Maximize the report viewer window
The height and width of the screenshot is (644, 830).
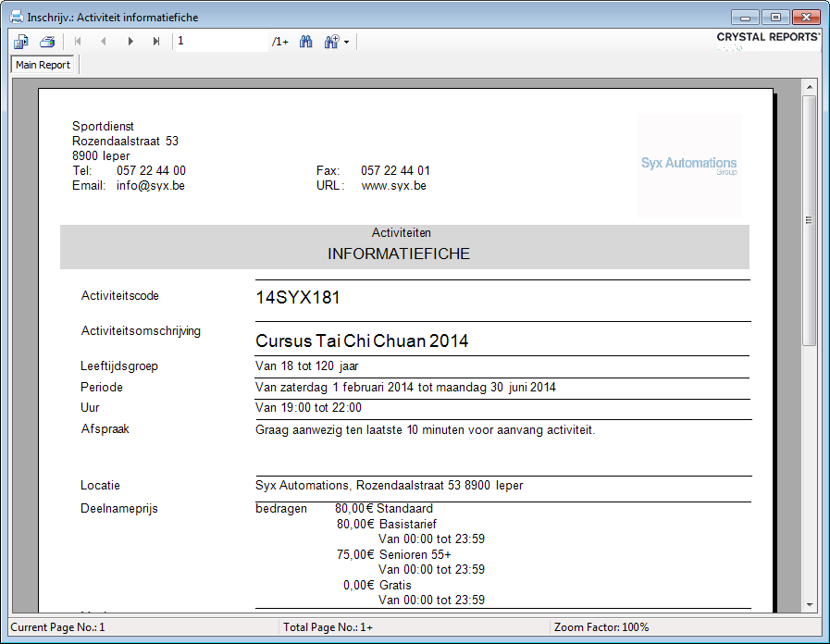click(775, 17)
